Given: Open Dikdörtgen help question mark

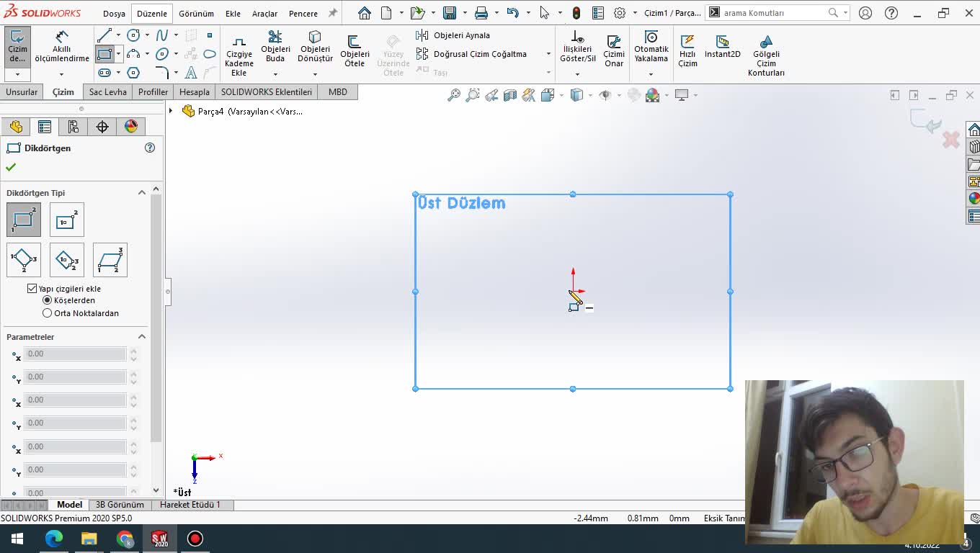Looking at the screenshot, I should pos(150,148).
